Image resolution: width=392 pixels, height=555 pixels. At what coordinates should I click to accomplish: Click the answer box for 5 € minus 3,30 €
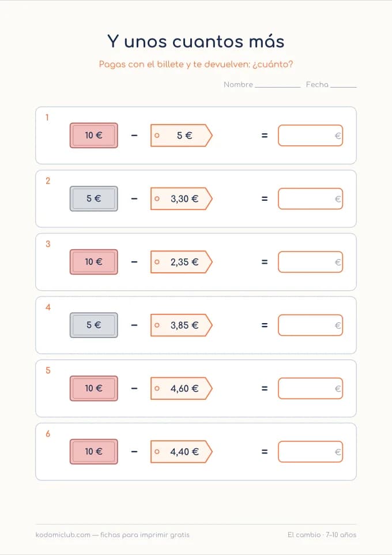[x=310, y=198]
